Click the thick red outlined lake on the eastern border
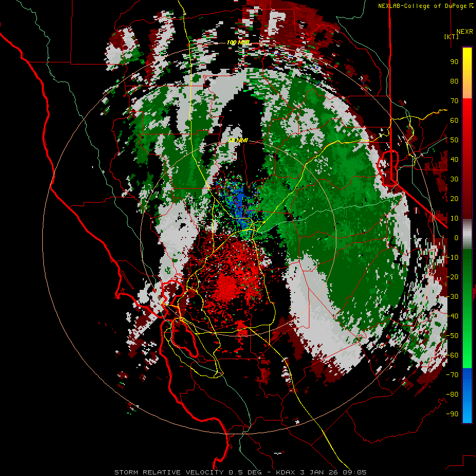 (x=388, y=168)
